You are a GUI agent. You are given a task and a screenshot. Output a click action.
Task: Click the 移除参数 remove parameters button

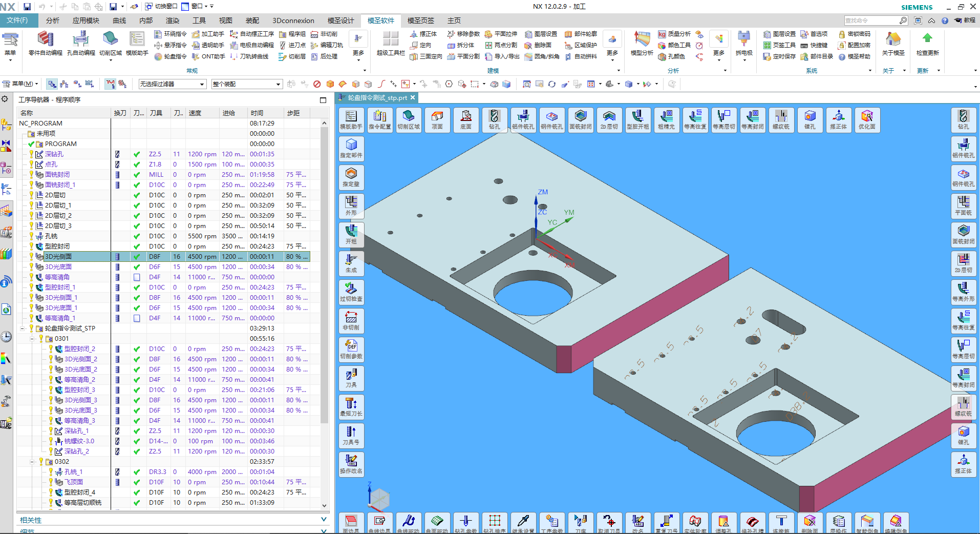pos(463,34)
